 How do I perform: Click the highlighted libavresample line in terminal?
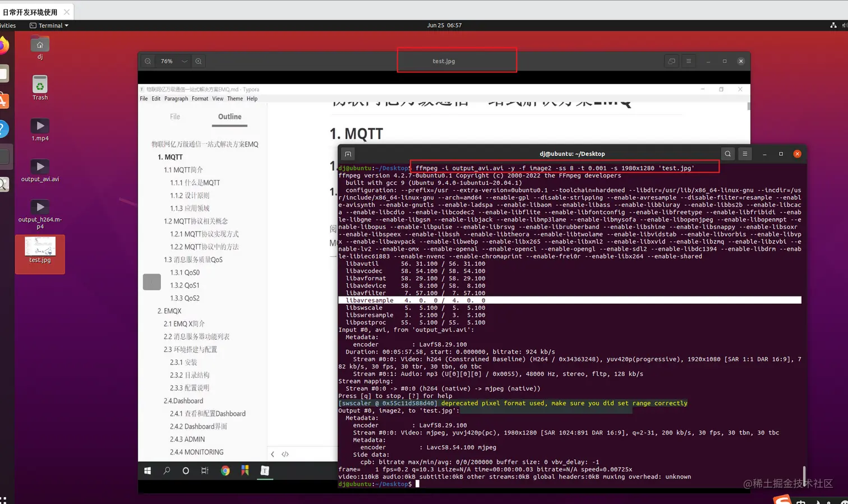coord(570,300)
